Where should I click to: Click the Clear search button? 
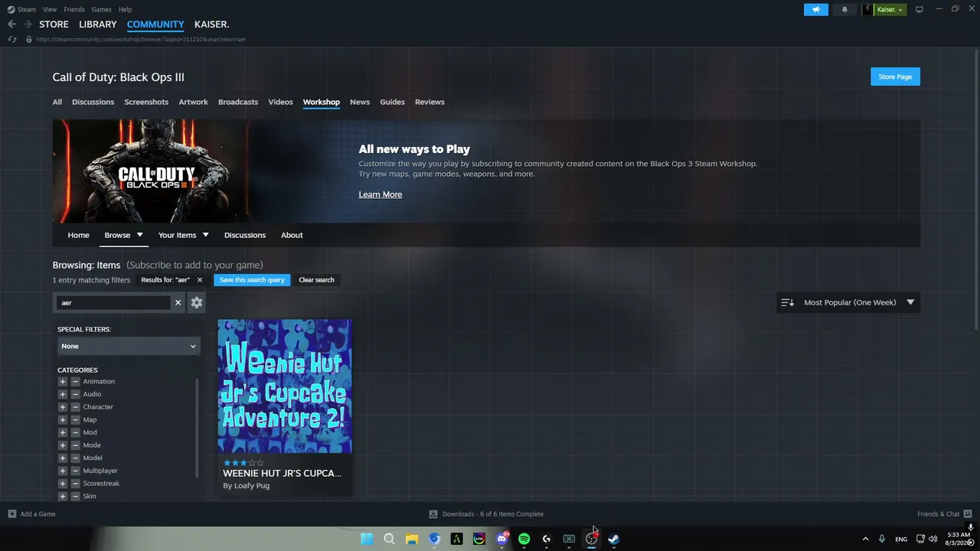tap(316, 280)
